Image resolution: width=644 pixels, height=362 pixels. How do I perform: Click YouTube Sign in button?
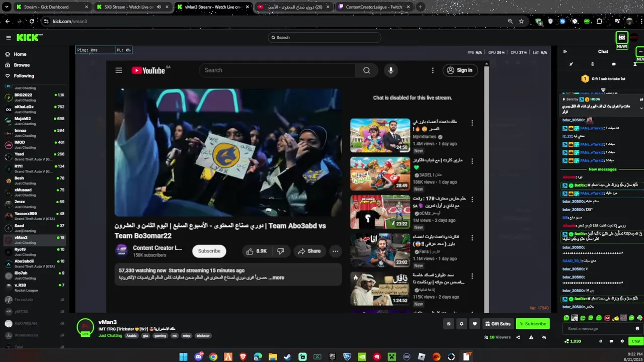pos(460,70)
